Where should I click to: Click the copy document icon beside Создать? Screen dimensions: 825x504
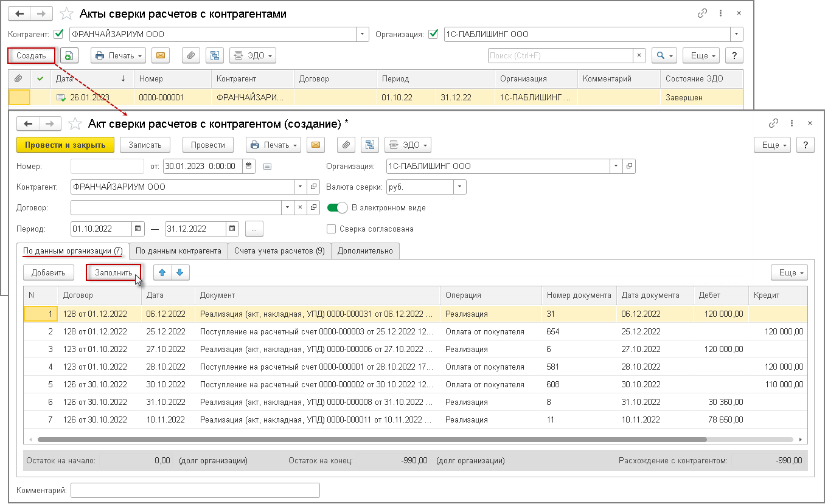click(69, 55)
